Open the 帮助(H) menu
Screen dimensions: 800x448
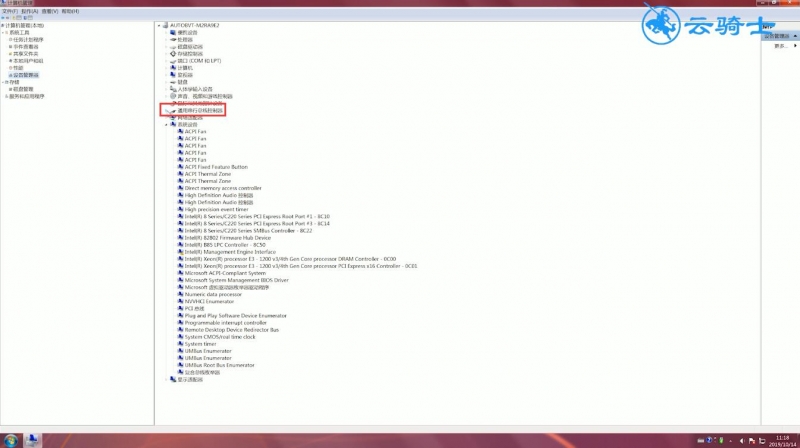pos(70,11)
